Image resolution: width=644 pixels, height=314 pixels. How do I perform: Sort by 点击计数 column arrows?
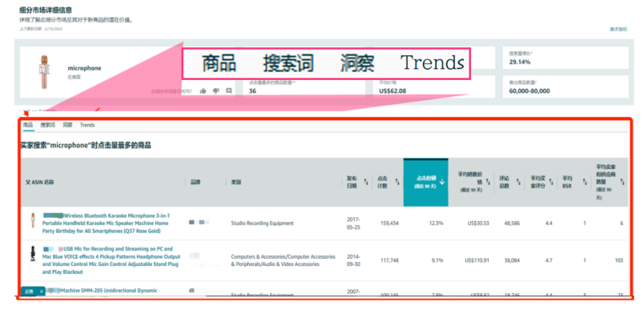tap(396, 182)
